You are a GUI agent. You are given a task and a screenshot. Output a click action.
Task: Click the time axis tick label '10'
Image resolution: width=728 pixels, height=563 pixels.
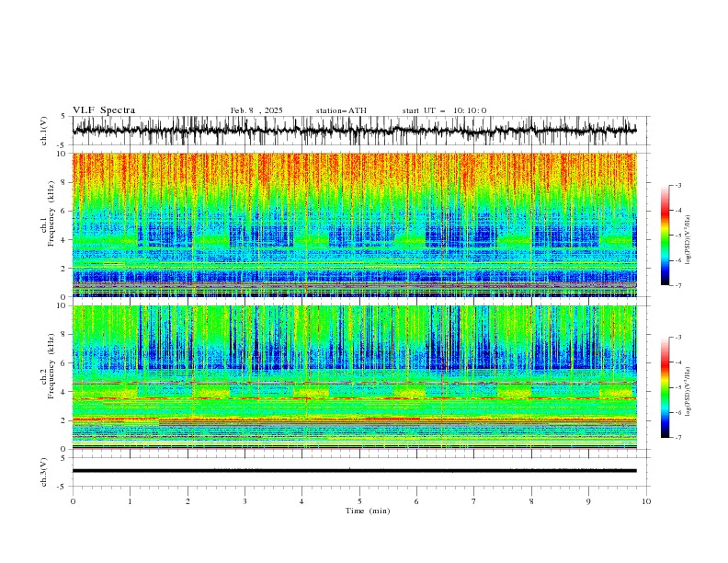(646, 501)
